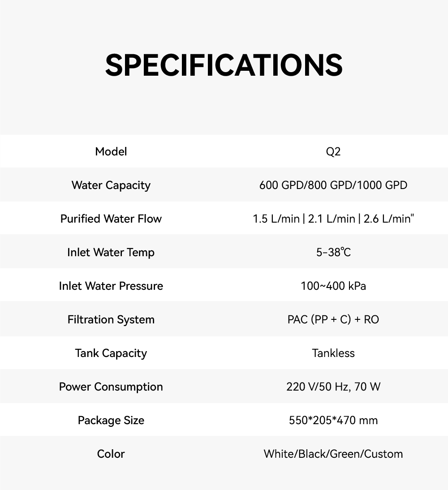Select the White/Black/Green/Custom color value
Image resolution: width=448 pixels, height=490 pixels.
[333, 454]
